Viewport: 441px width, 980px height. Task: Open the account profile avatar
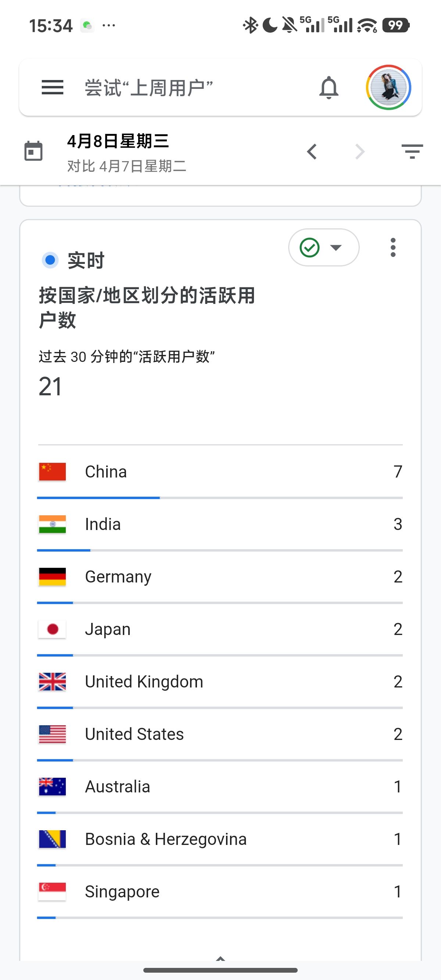[388, 87]
